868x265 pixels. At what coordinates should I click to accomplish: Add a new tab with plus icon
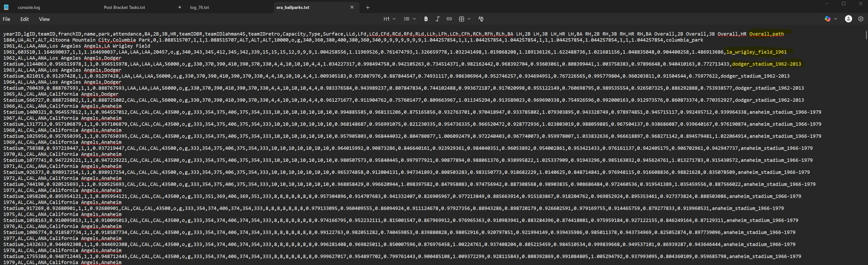pyautogui.click(x=368, y=7)
